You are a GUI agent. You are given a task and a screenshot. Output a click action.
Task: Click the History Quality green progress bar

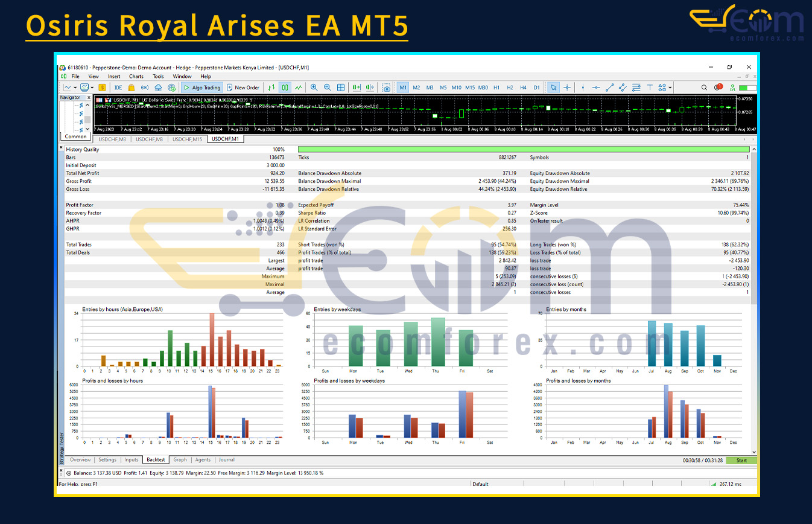524,149
